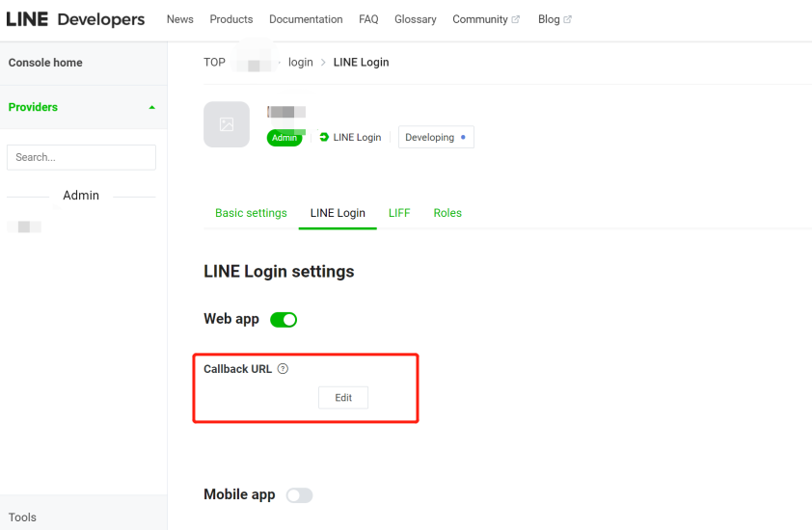Click the blurred provider entry under Admin

pyautogui.click(x=24, y=226)
